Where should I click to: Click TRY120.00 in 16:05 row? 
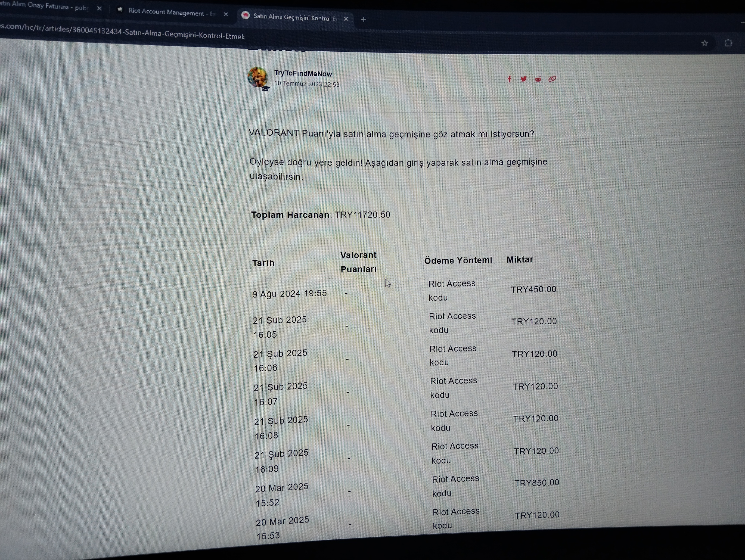click(x=534, y=321)
